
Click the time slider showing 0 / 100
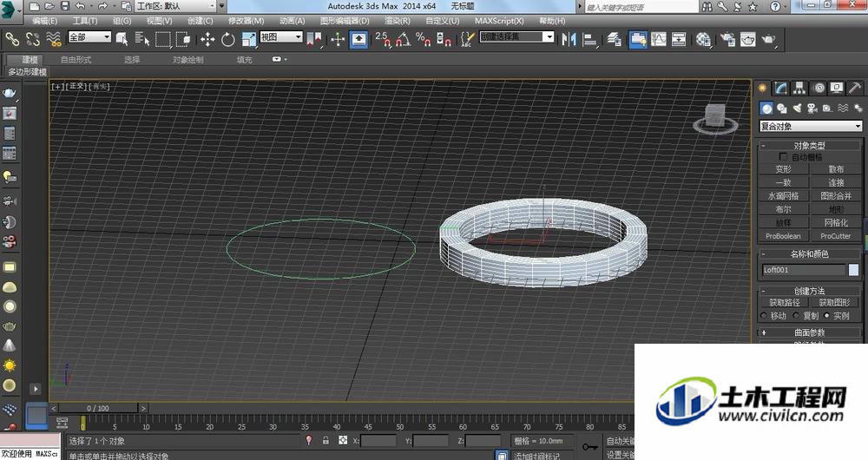pos(98,408)
